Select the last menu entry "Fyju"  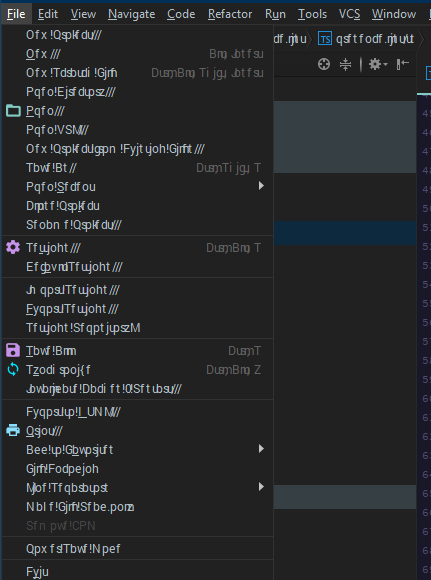(x=137, y=572)
